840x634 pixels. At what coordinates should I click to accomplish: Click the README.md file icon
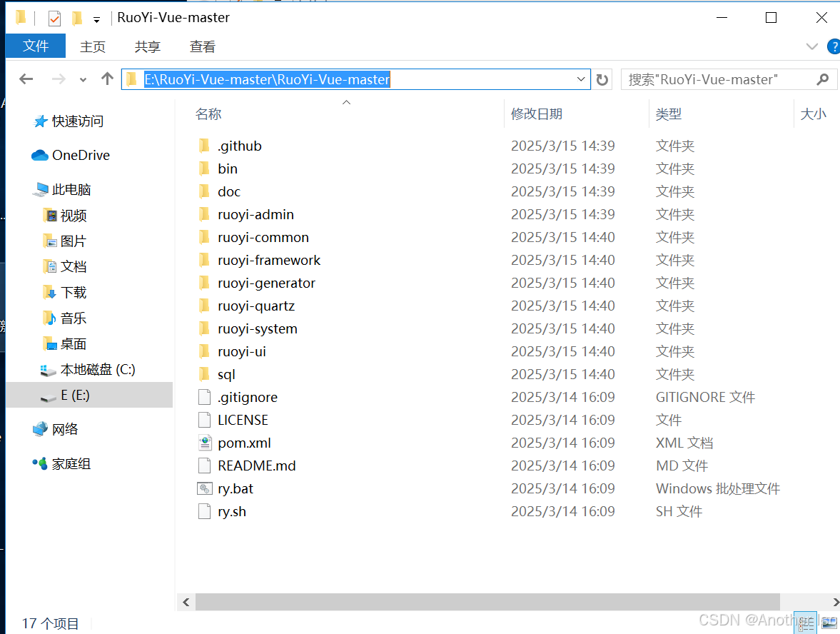204,466
